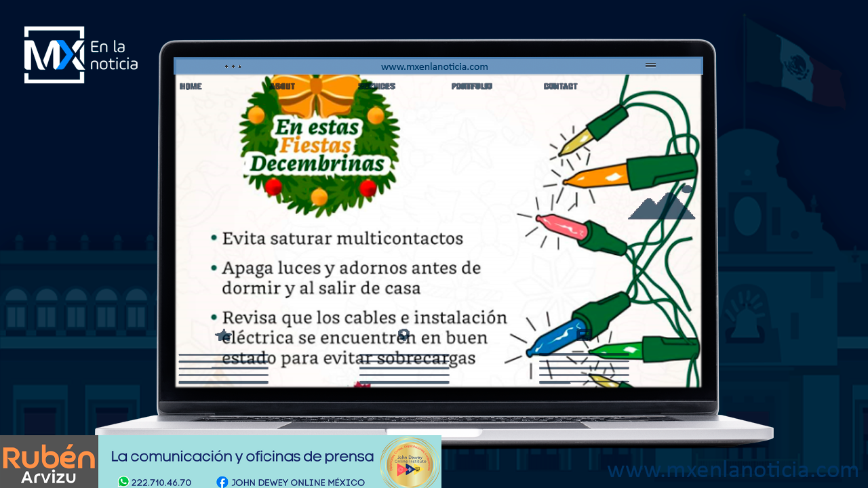Screen dimensions: 868x488
Task: Click the WhatsApp icon in the banner
Action: [123, 482]
